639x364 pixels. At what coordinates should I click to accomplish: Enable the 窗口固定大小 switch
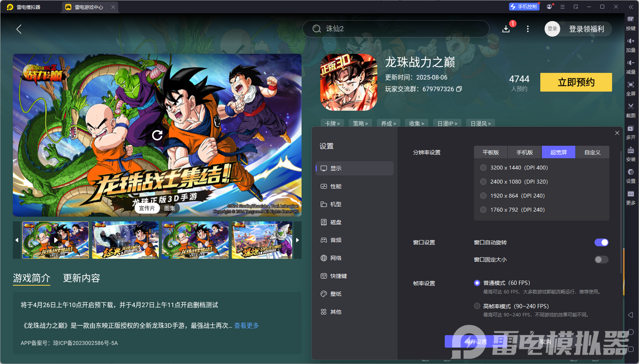(x=601, y=260)
